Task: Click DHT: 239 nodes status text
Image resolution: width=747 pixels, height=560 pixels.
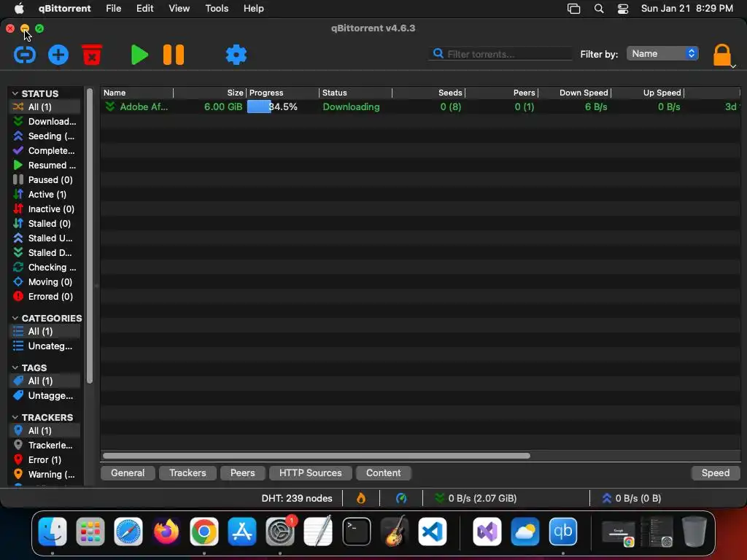Action: [297, 498]
